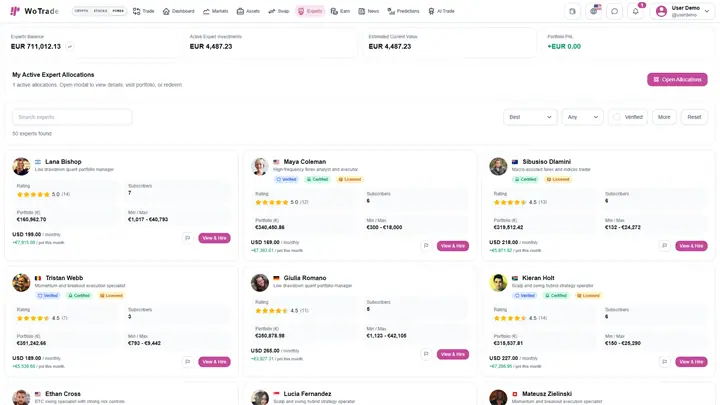Click the WoTrade logo
The height and width of the screenshot is (405, 720).
(34, 11)
